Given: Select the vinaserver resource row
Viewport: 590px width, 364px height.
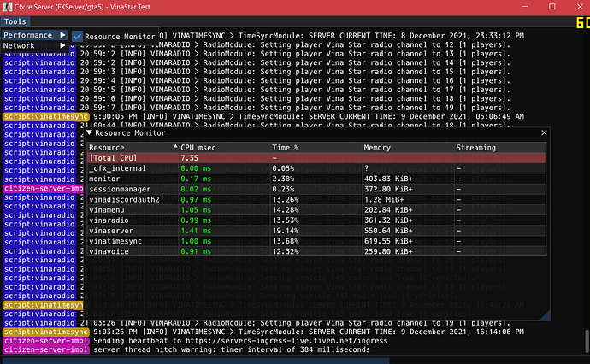Looking at the screenshot, I should [316, 231].
